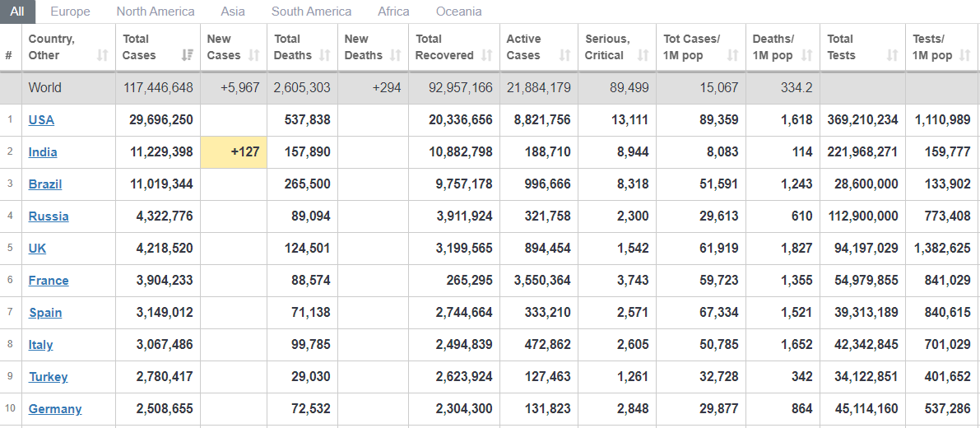Click Italy total tests 42,342,845

pyautogui.click(x=866, y=345)
